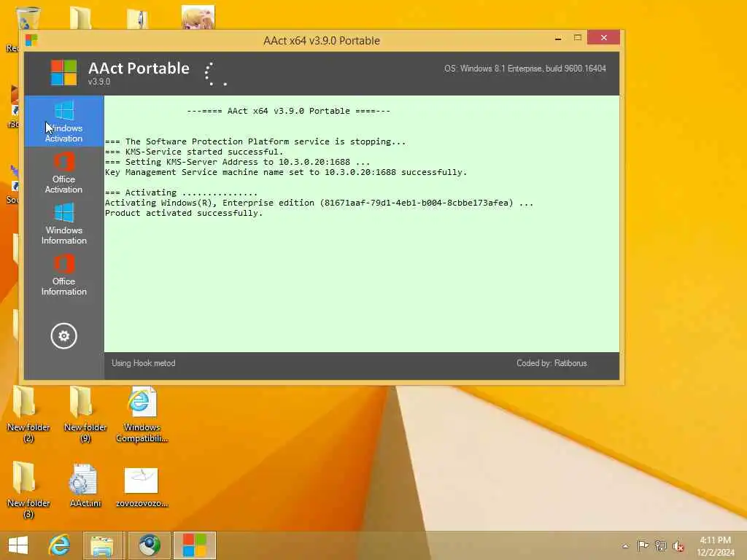This screenshot has width=747, height=560.
Task: Click the 'Using Hook metod' status text
Action: 144,363
